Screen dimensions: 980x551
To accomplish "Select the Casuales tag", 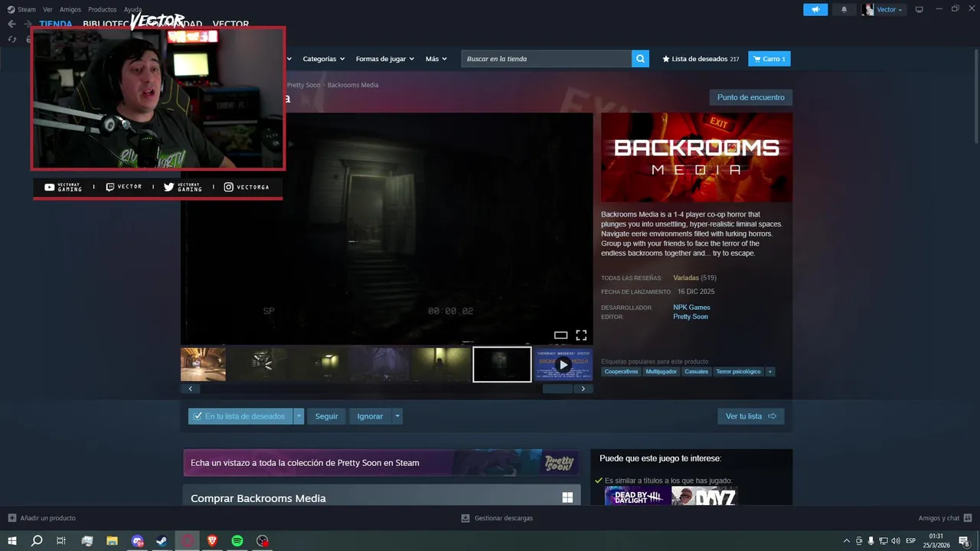I will 696,372.
